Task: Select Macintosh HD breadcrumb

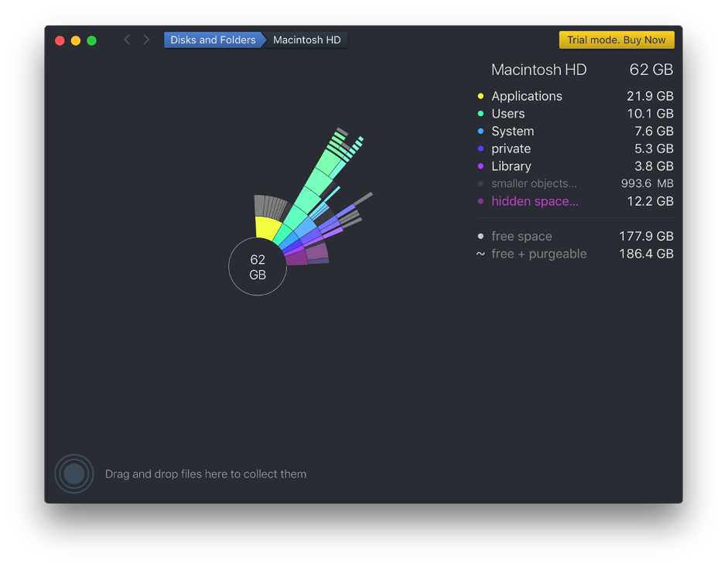Action: (307, 40)
